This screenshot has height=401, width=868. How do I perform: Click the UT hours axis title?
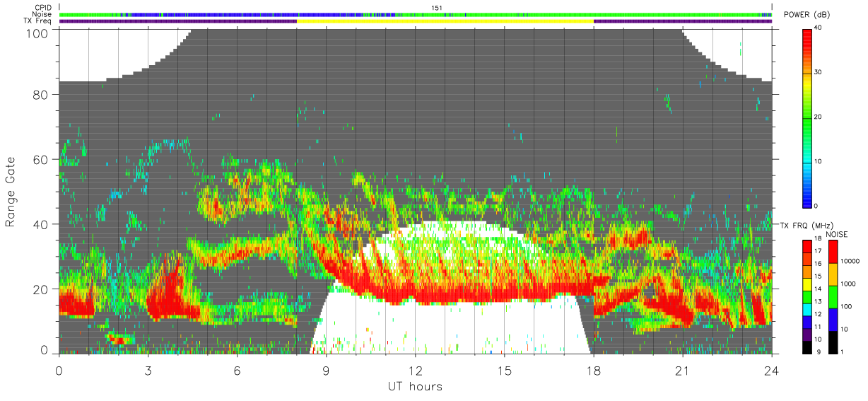(x=415, y=387)
